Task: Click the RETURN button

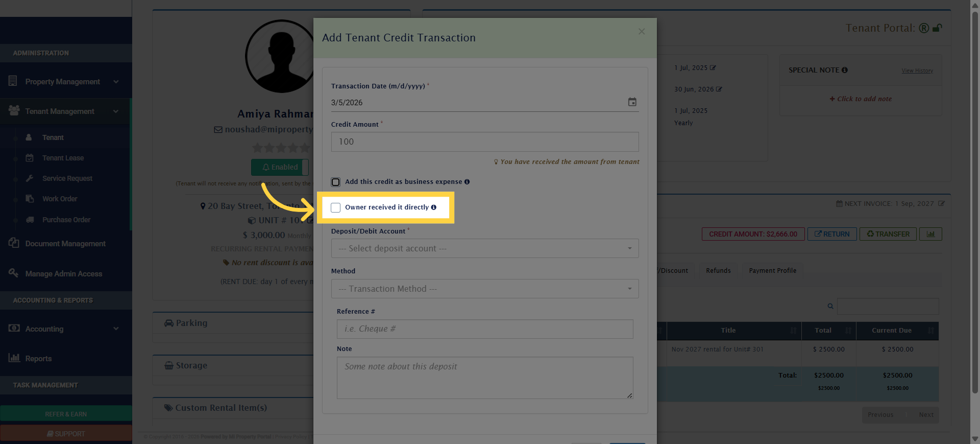Action: click(832, 234)
